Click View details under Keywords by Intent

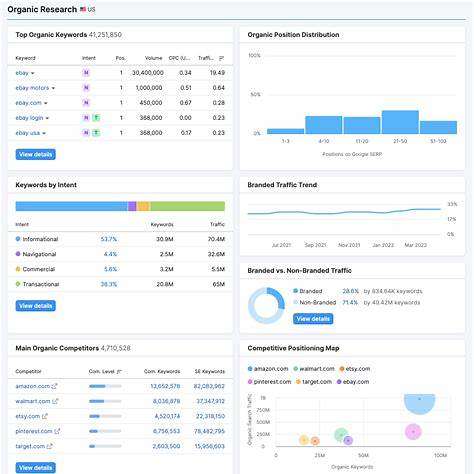tap(36, 306)
